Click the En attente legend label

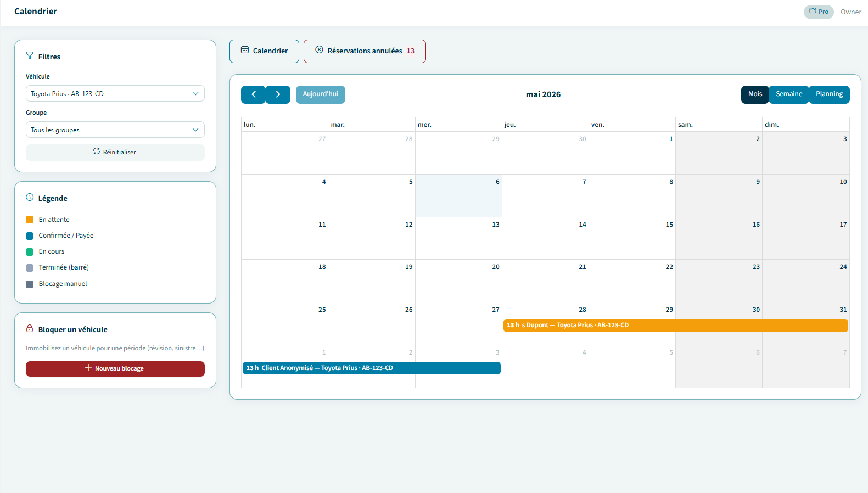(x=54, y=220)
